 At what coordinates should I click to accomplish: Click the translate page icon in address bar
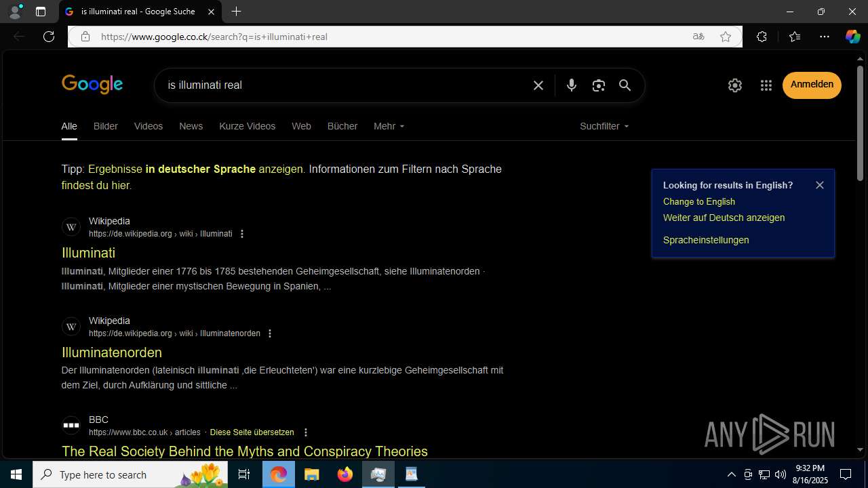coord(698,37)
